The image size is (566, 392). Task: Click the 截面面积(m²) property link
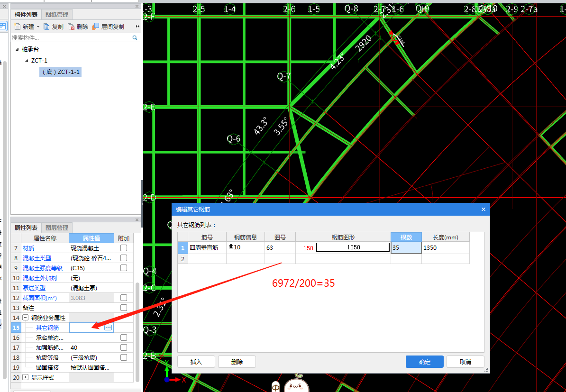[40, 298]
